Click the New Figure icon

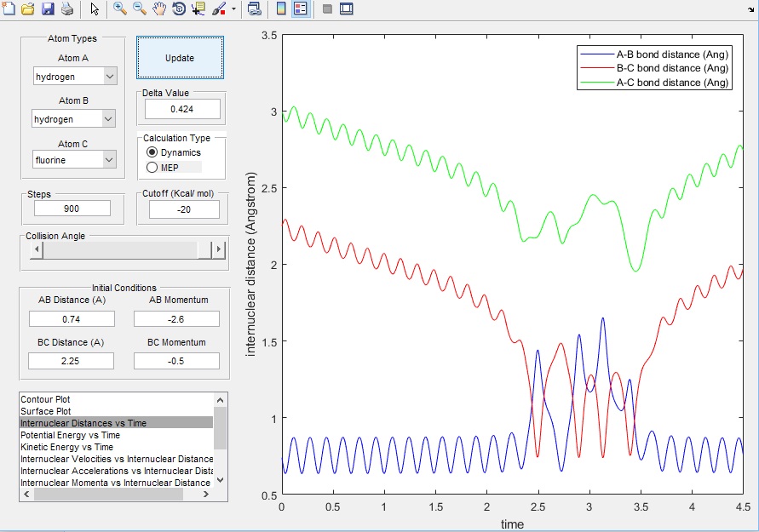(x=9, y=9)
